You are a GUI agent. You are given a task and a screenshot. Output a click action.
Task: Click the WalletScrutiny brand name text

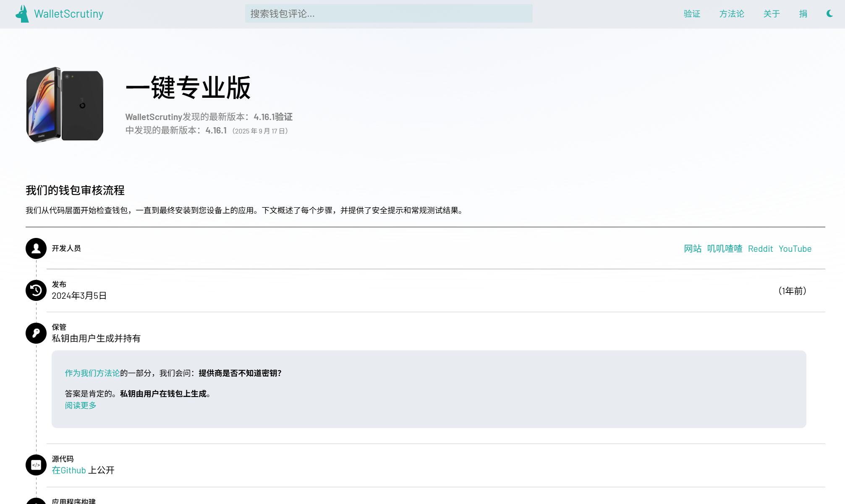pyautogui.click(x=69, y=14)
